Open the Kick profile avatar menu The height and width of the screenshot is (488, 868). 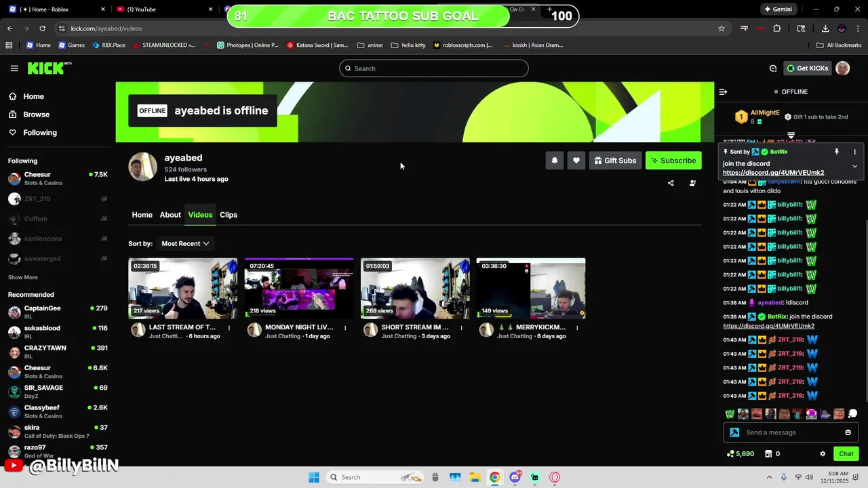tap(843, 68)
